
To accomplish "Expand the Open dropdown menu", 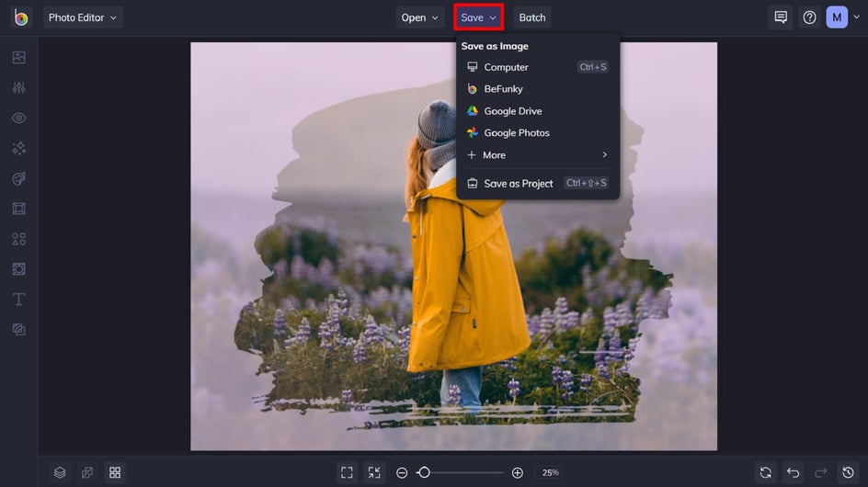I will (x=419, y=17).
